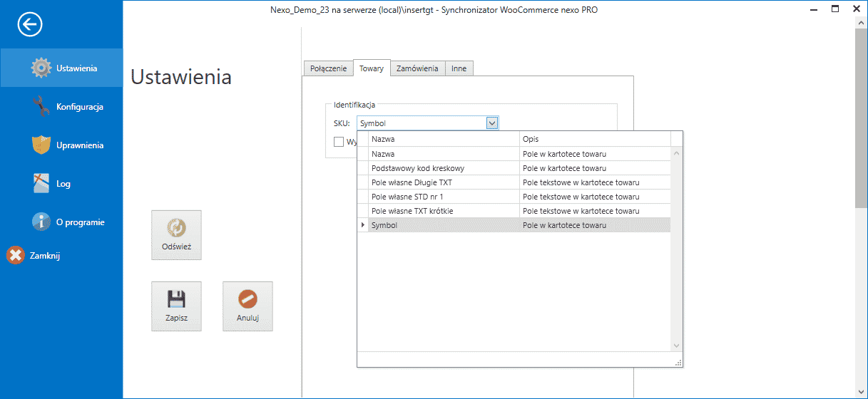The image size is (868, 399).
Task: Open the Log icon in sidebar
Action: [41, 183]
